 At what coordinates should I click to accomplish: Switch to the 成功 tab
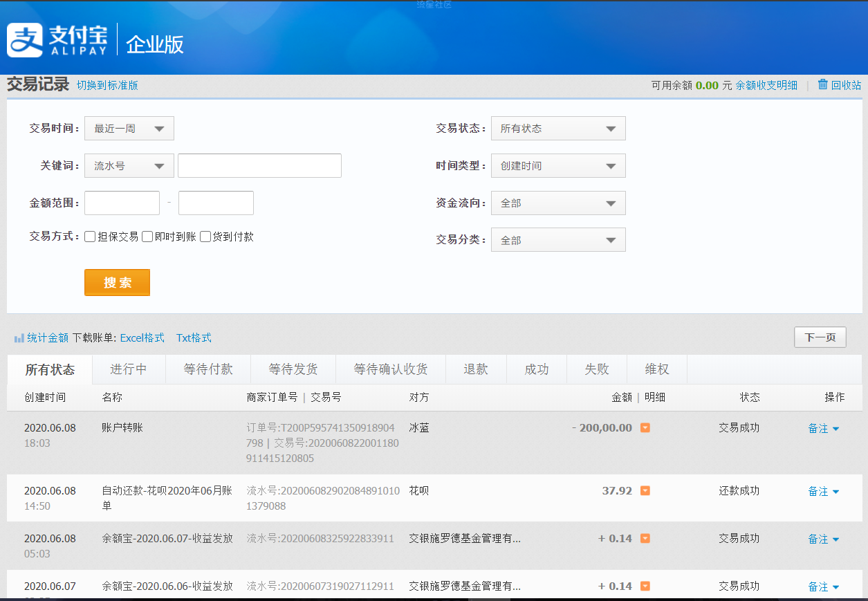[x=537, y=369]
